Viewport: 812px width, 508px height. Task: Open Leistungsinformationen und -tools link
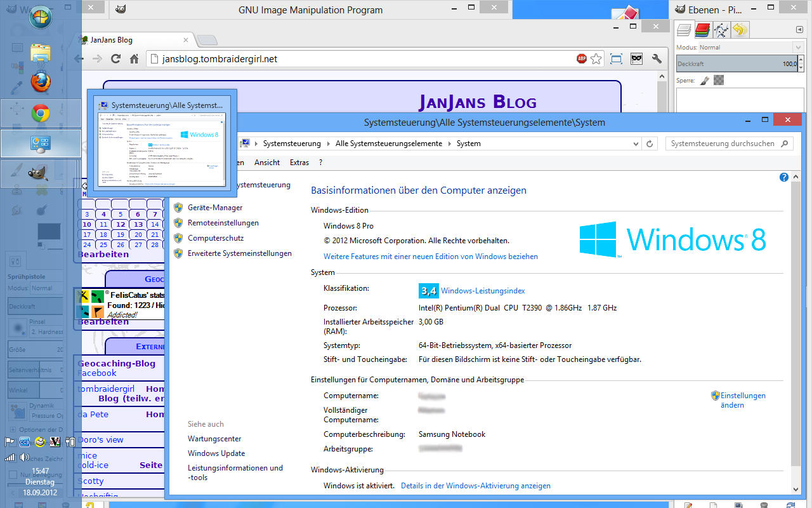coord(235,472)
